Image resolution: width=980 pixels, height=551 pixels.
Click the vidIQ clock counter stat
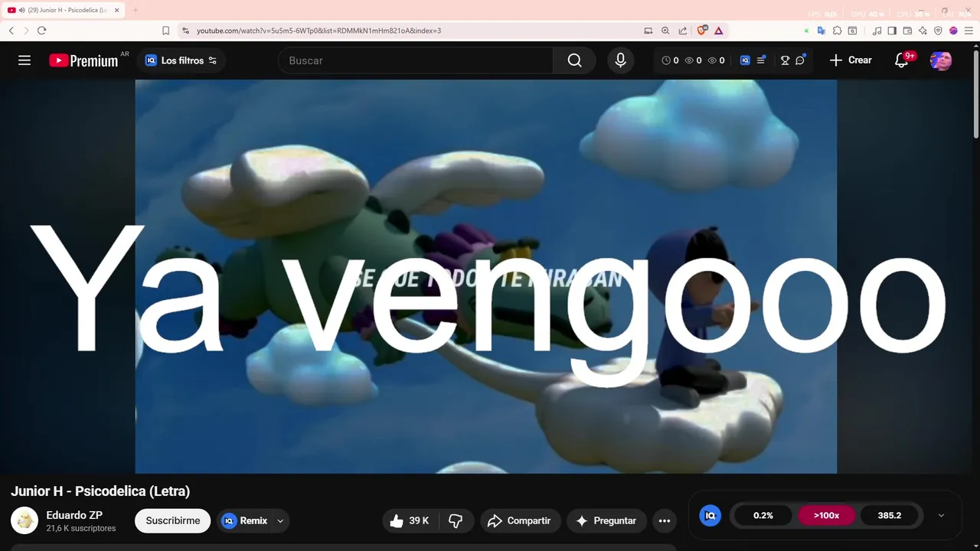click(670, 60)
